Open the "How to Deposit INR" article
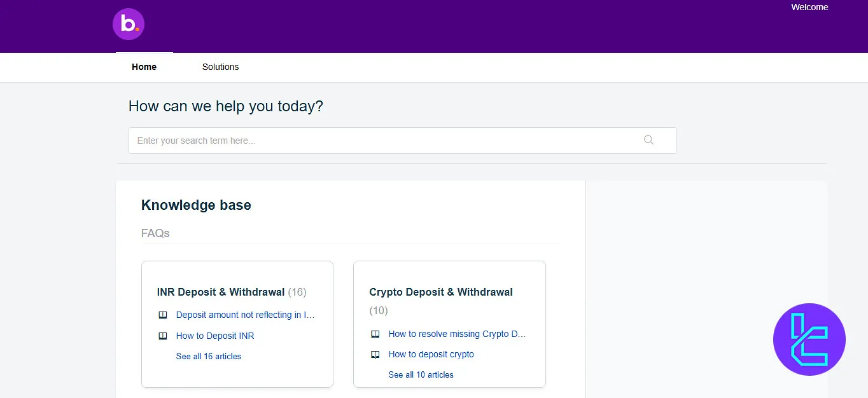Screen dimensions: 868x398 (215, 336)
